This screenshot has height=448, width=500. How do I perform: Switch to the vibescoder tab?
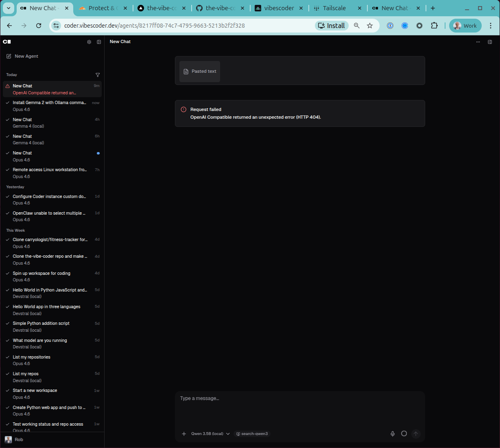pos(278,8)
